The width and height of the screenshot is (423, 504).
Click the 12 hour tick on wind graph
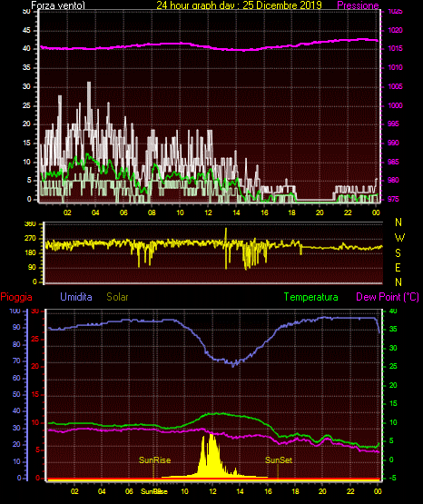click(208, 212)
